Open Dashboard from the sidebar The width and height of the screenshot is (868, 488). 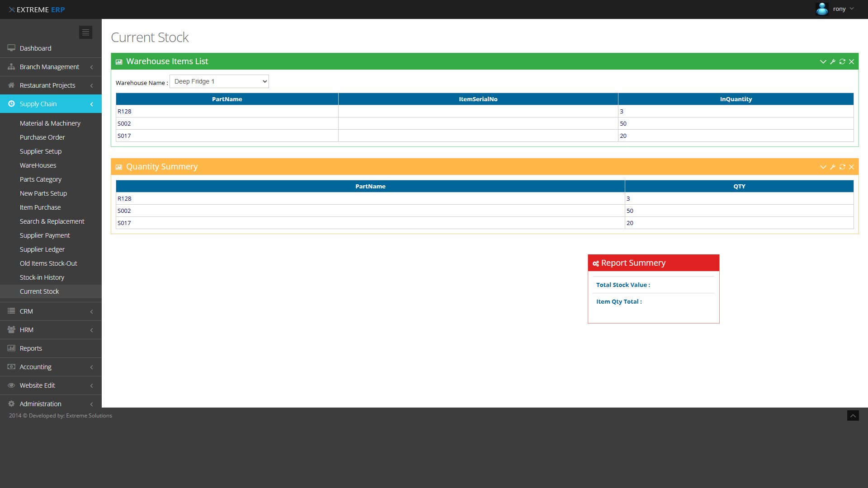(35, 48)
